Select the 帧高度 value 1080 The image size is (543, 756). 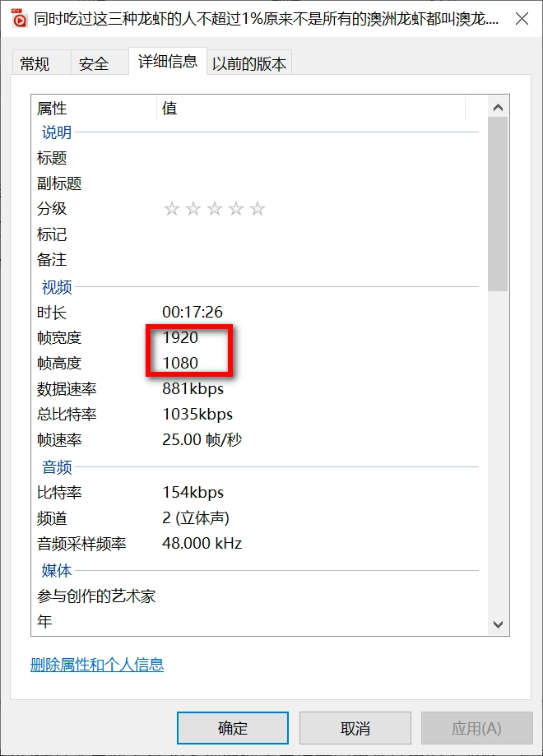[180, 363]
